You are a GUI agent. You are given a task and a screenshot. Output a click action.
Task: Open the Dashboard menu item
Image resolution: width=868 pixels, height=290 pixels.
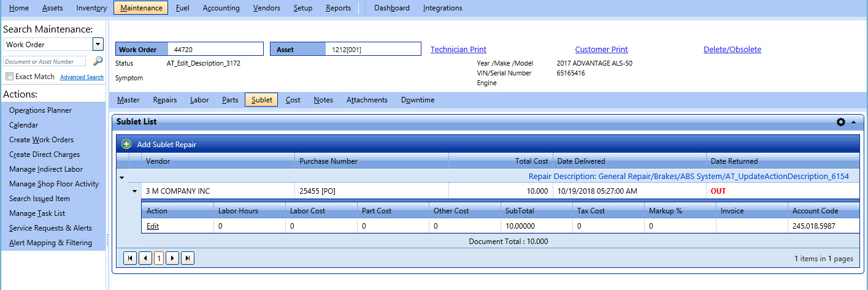392,8
